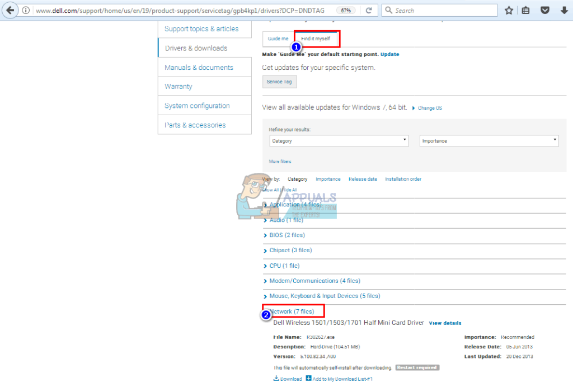
Task: Select Drivers & downloads in sidebar
Action: (x=196, y=48)
